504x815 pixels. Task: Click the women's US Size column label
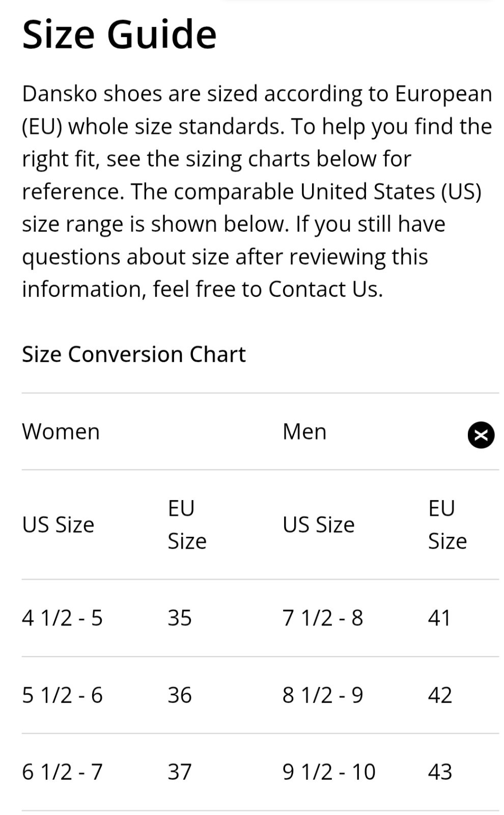(58, 525)
